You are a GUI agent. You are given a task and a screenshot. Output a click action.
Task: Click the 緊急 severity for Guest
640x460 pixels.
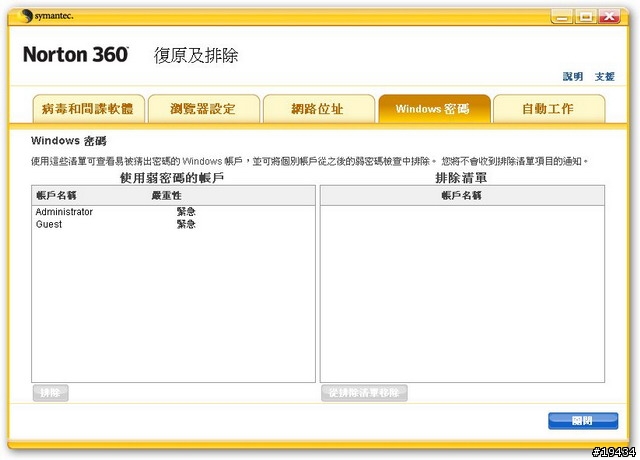click(x=186, y=224)
